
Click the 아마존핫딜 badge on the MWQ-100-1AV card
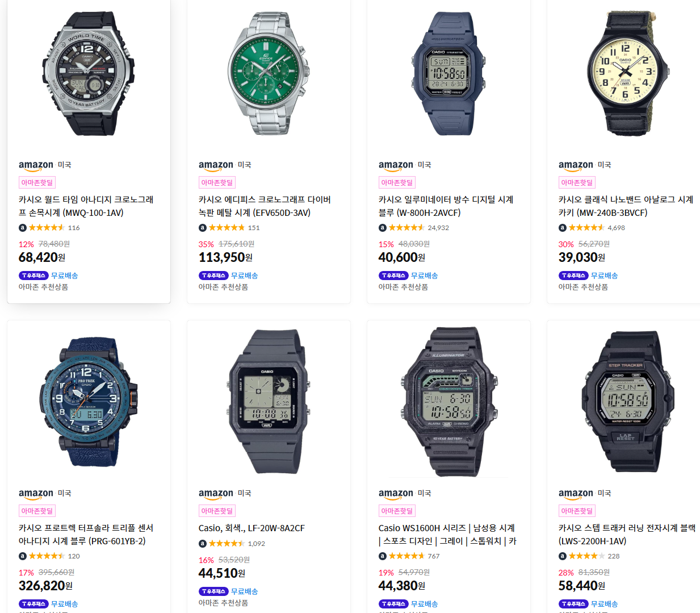click(x=37, y=182)
